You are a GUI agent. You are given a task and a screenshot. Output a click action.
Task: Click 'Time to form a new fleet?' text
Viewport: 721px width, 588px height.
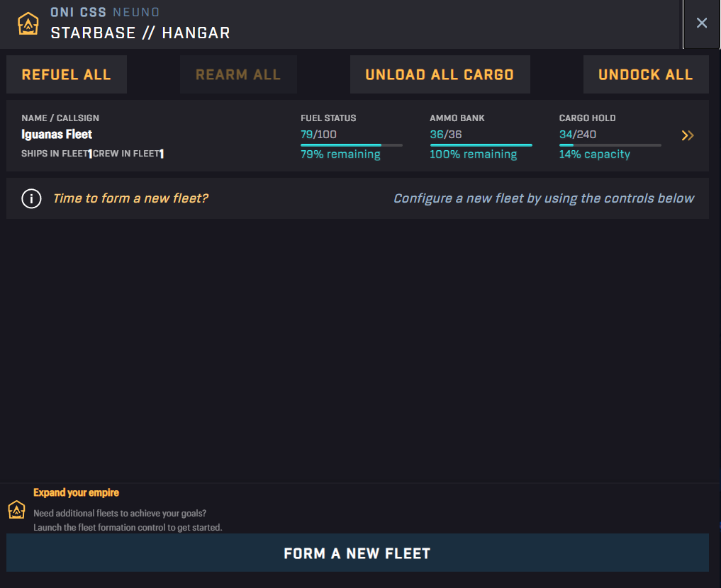click(130, 198)
